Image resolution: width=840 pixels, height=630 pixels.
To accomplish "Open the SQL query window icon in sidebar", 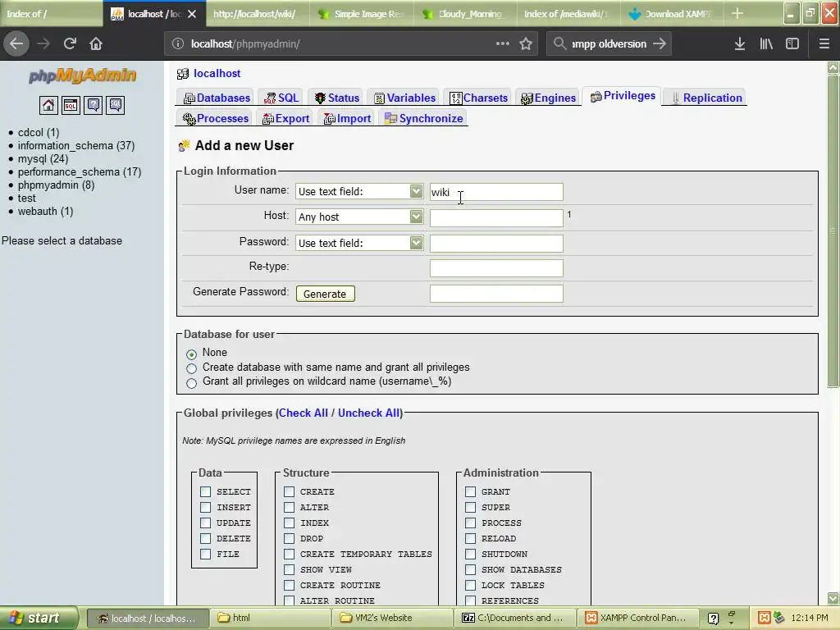I will point(71,105).
